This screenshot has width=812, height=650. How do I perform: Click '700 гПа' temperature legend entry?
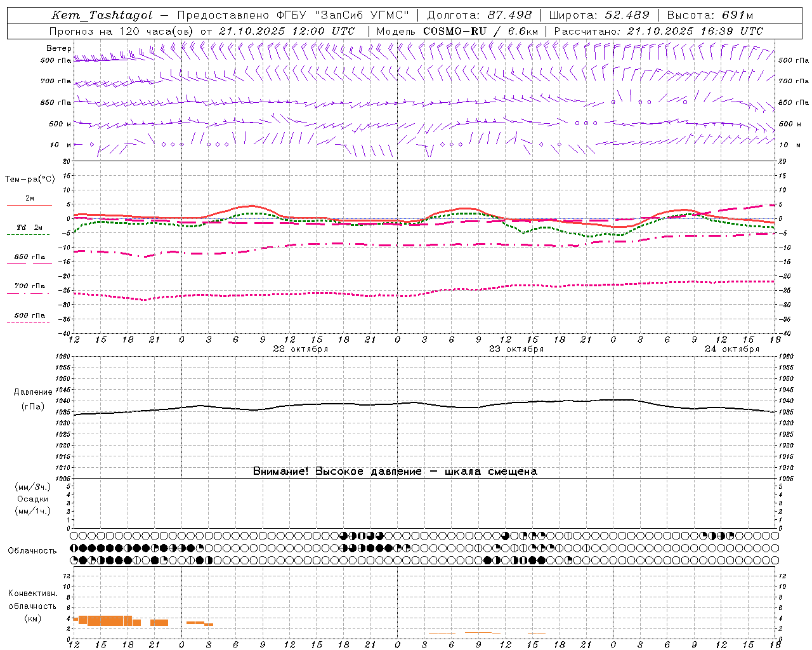(30, 286)
